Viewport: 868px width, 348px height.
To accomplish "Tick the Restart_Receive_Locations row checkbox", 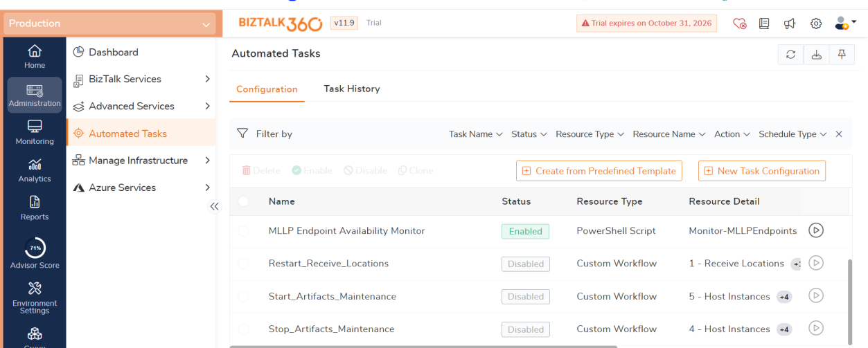I will [x=243, y=264].
